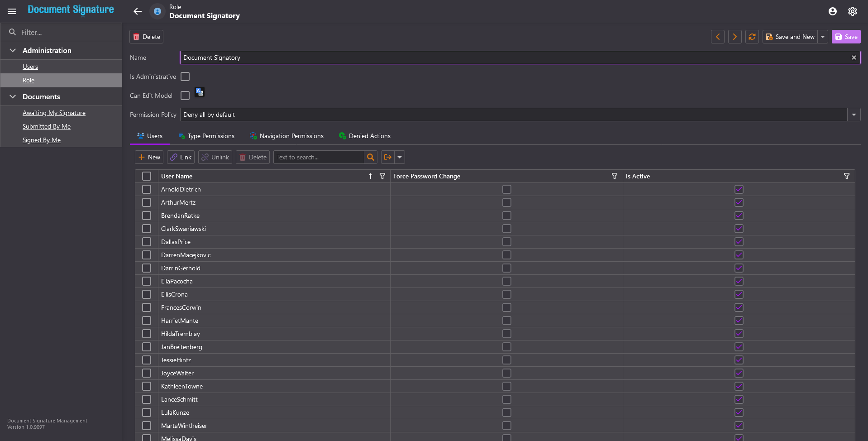
Task: Expand the Save and New dropdown arrow
Action: (823, 37)
